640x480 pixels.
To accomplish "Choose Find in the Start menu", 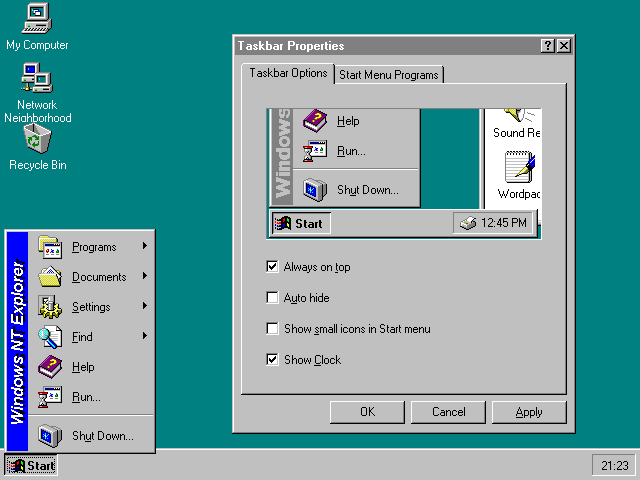I will (x=92, y=337).
